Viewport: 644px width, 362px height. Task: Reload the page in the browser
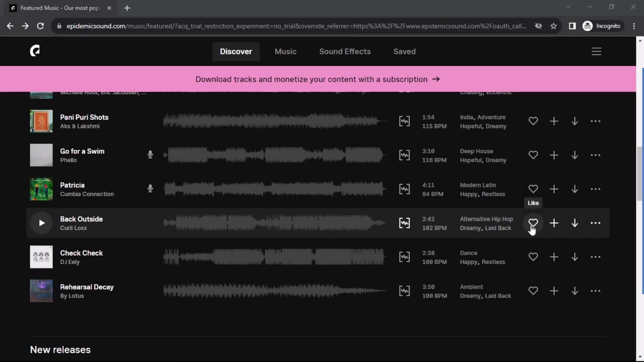pyautogui.click(x=40, y=26)
